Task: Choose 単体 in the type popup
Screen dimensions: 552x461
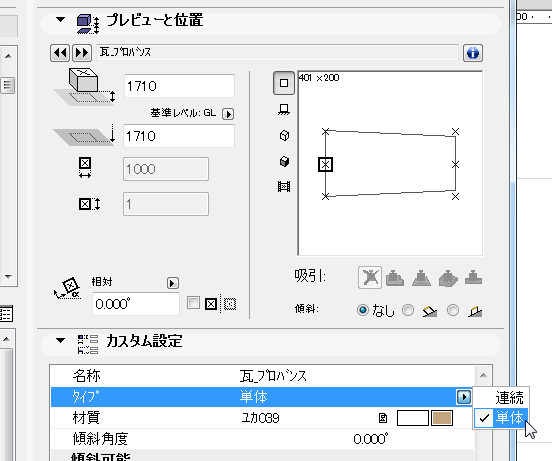Action: coord(509,418)
